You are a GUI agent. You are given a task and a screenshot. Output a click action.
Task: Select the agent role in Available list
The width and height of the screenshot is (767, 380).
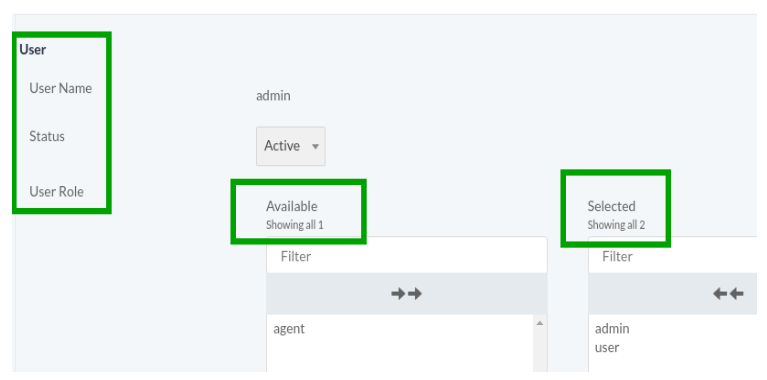tap(289, 329)
